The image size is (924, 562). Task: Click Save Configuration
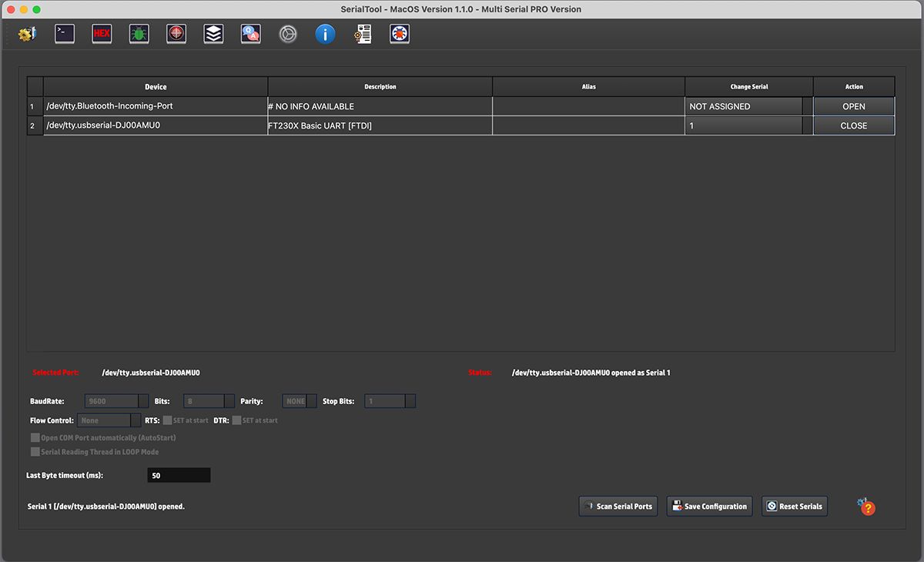pyautogui.click(x=708, y=506)
